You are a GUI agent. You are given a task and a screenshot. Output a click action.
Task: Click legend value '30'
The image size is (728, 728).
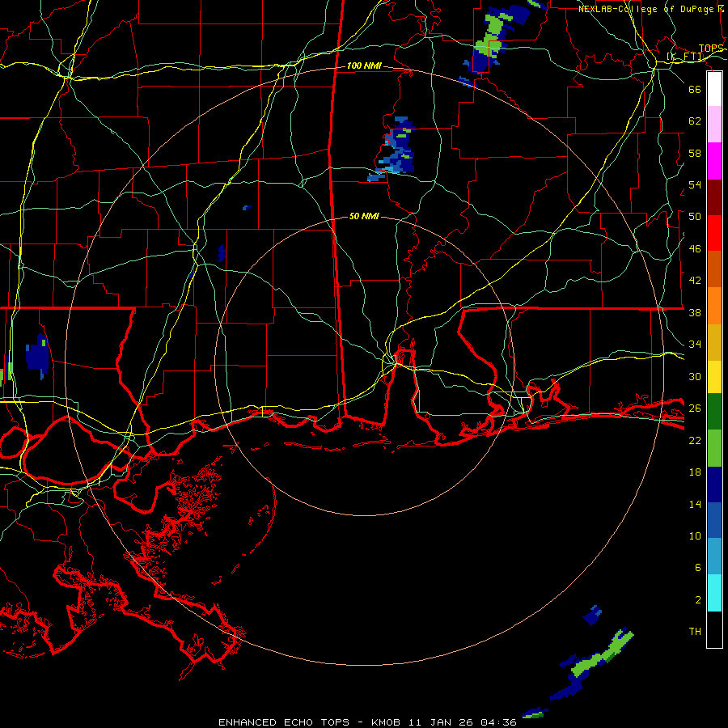[x=695, y=376]
